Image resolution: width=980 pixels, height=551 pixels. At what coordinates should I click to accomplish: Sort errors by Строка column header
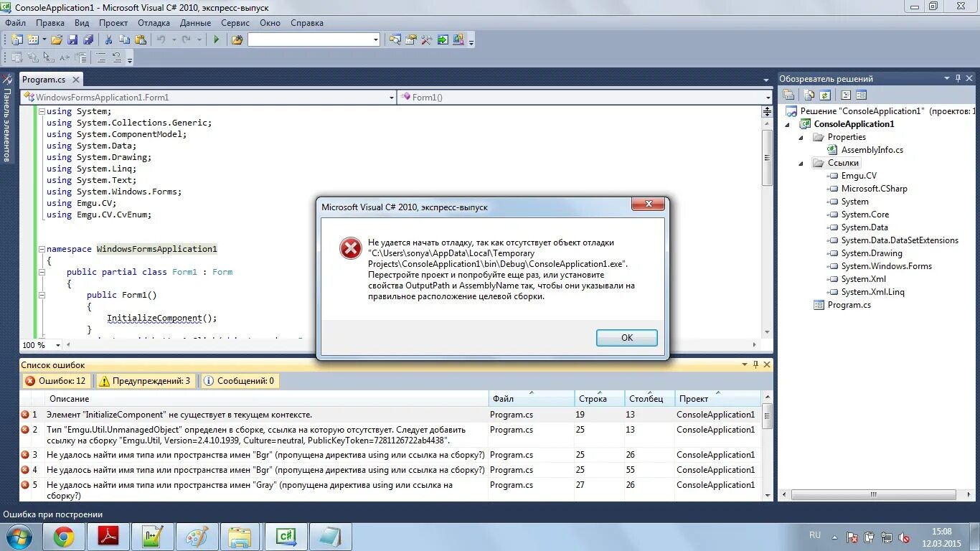(600, 398)
